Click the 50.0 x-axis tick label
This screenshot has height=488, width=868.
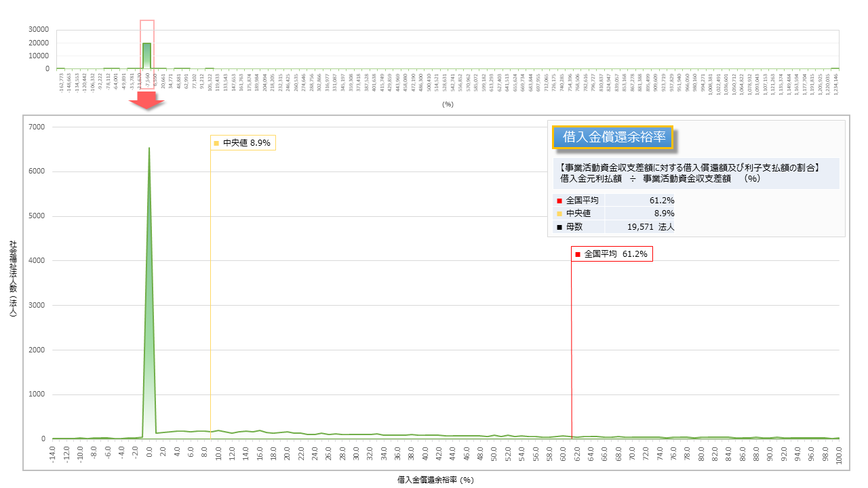tap(494, 455)
